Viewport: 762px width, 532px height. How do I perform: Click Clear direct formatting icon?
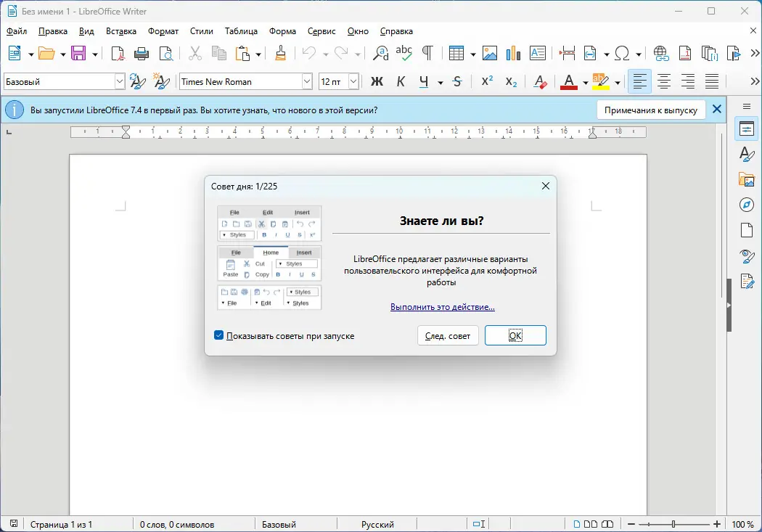540,81
